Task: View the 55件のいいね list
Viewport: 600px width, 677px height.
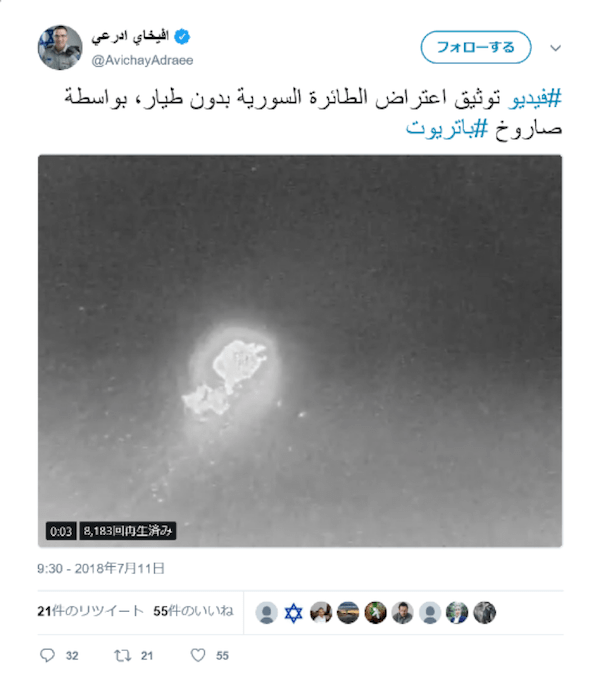Action: (x=193, y=611)
